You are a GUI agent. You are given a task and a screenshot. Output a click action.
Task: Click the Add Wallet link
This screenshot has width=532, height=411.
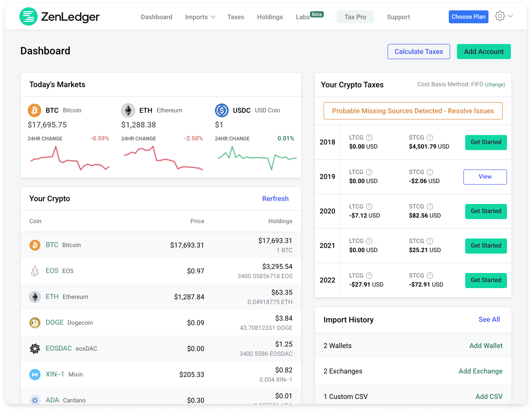click(x=486, y=346)
